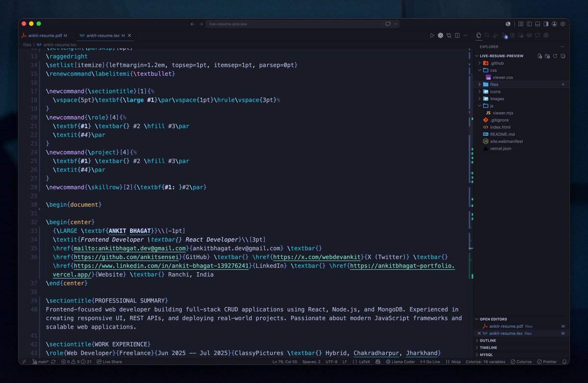
Task: Toggle Ninja mode in status bar
Action: 453,361
